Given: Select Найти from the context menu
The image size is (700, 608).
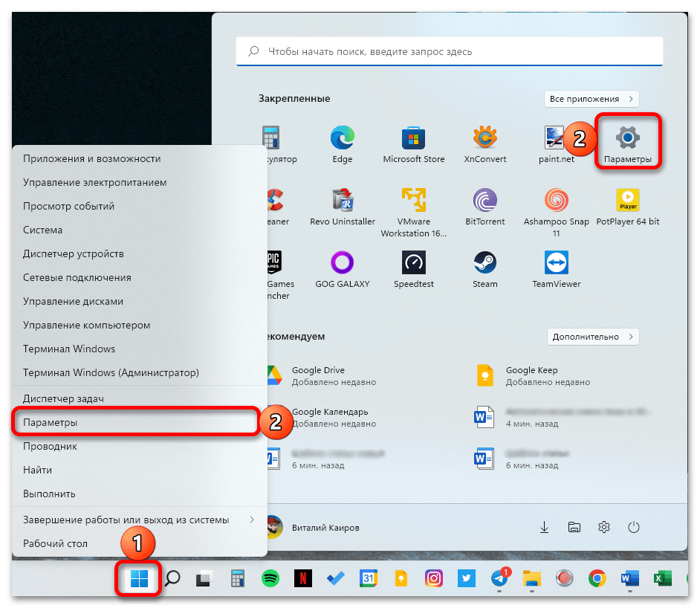Looking at the screenshot, I should coord(139,470).
